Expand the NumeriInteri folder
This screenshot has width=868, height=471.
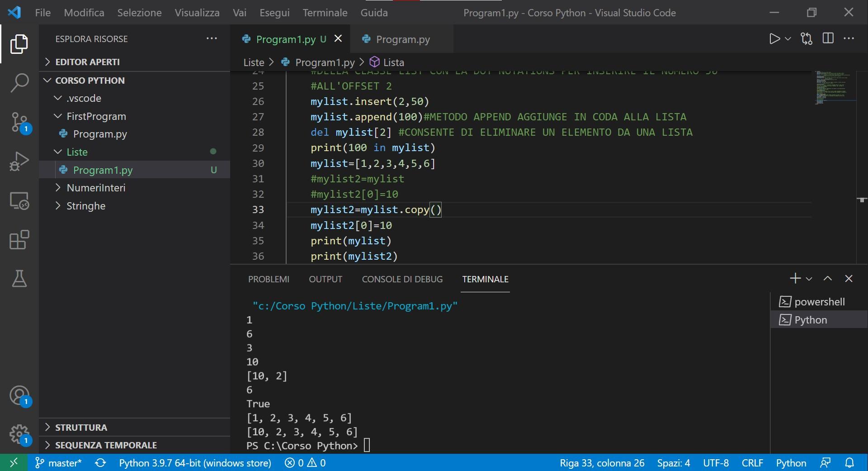[x=135, y=188]
